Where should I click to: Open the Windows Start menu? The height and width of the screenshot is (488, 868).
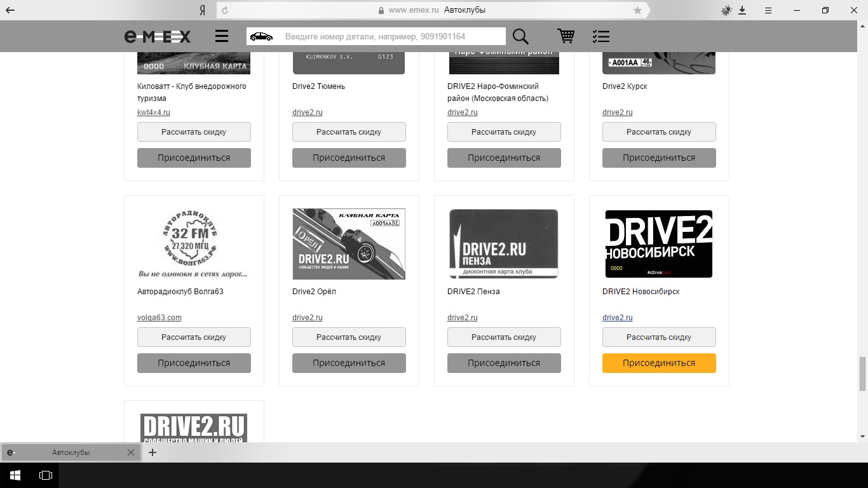pos(15,475)
